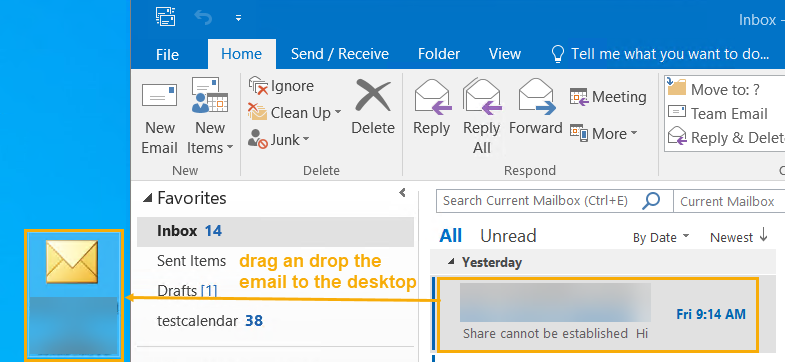Open the Clean Up dropdown
This screenshot has width=785, height=362.
click(295, 113)
